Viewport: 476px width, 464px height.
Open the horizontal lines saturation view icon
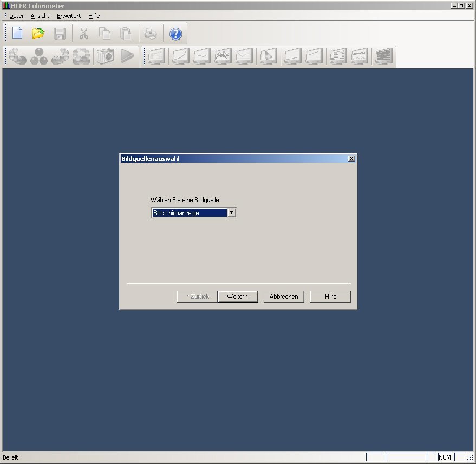(338, 56)
